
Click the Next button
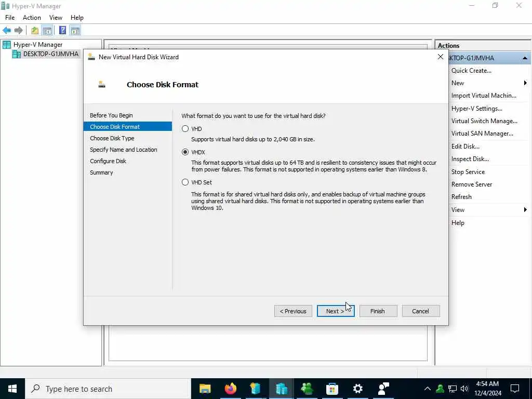(336, 311)
